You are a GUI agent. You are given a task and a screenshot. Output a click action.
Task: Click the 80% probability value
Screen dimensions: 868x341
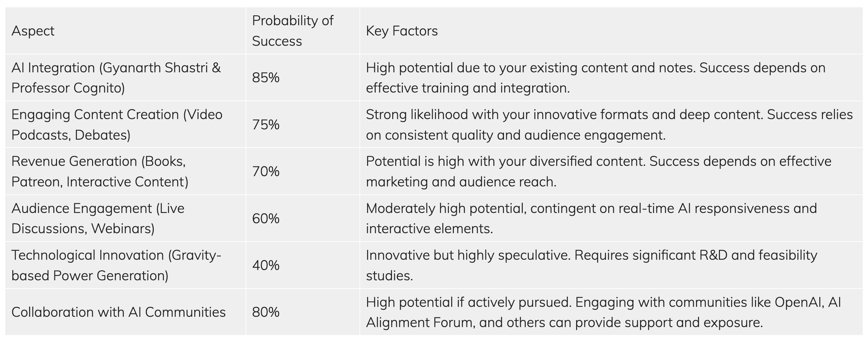[265, 312]
